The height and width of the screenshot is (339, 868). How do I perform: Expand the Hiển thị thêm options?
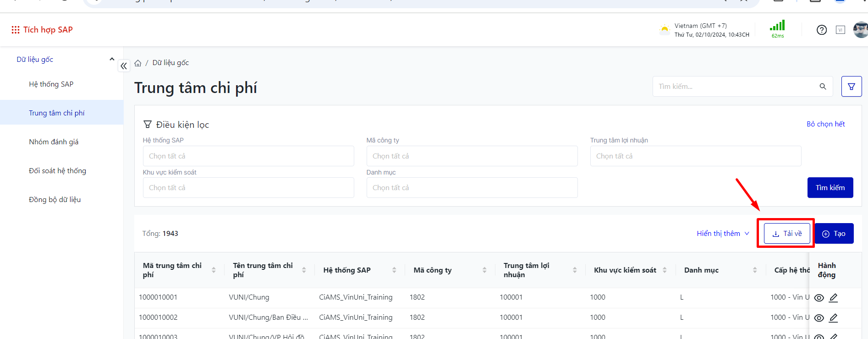tap(723, 234)
